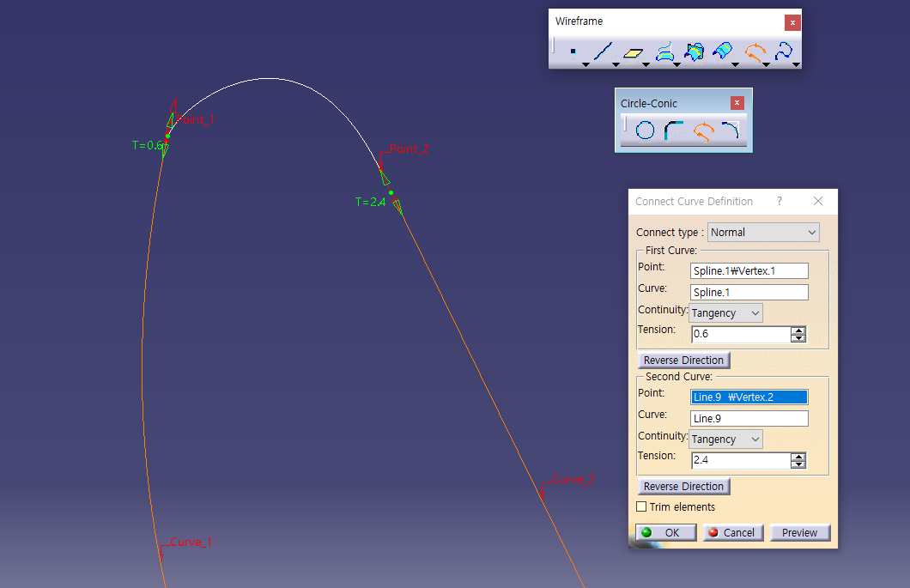Click the T=2.4 tension label

[x=370, y=202]
